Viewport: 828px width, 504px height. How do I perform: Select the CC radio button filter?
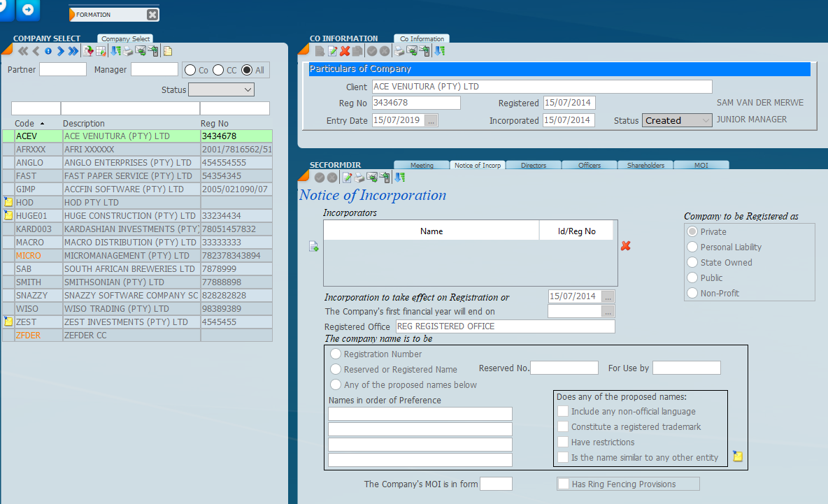pyautogui.click(x=219, y=70)
